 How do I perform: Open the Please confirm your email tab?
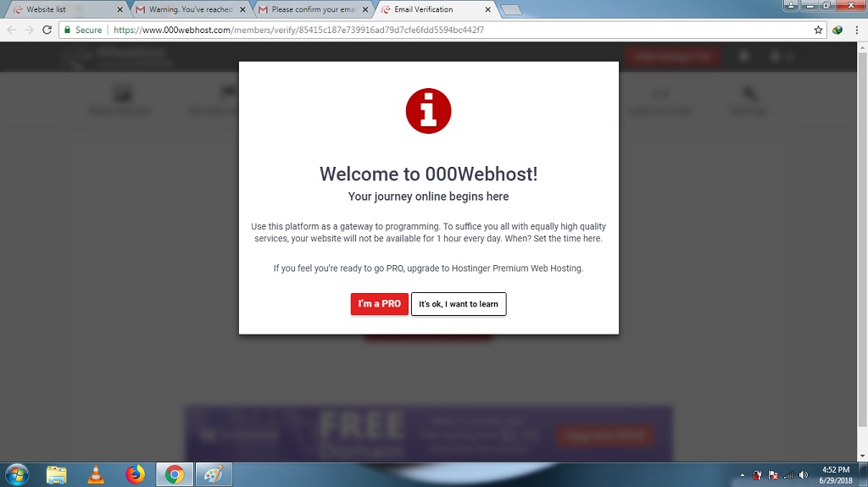click(313, 9)
